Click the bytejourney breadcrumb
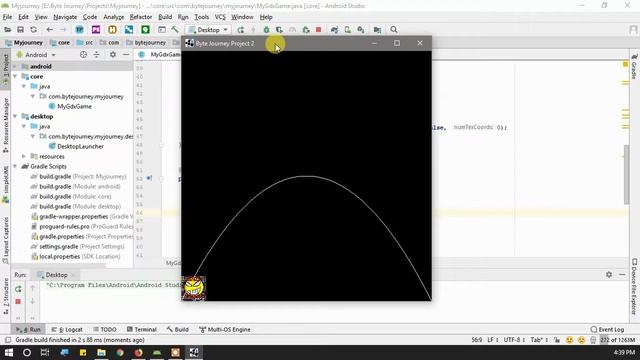Screen dimensions: 640x360 [x=146, y=42]
